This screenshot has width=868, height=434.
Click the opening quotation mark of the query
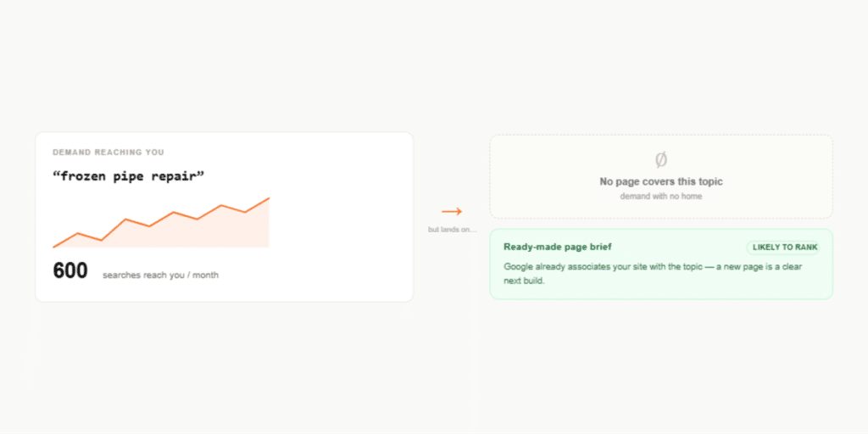[x=56, y=175]
